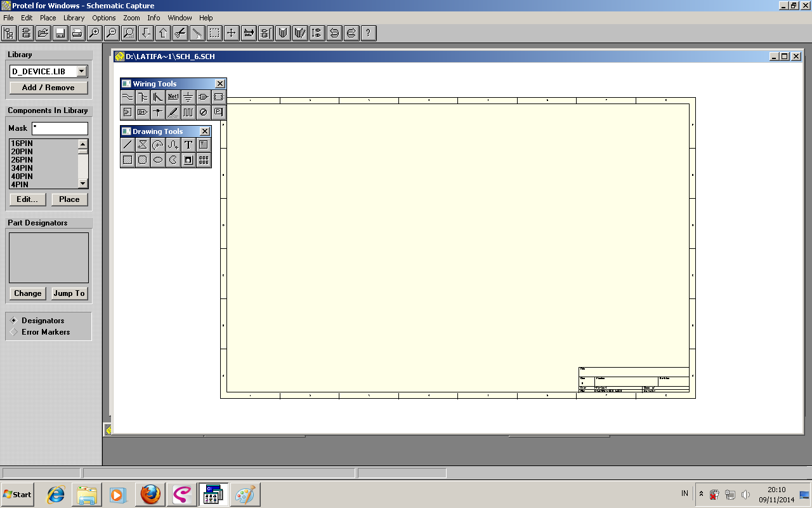Viewport: 812px width, 508px height.
Task: Select the Pie chart drawing tool
Action: (x=173, y=160)
